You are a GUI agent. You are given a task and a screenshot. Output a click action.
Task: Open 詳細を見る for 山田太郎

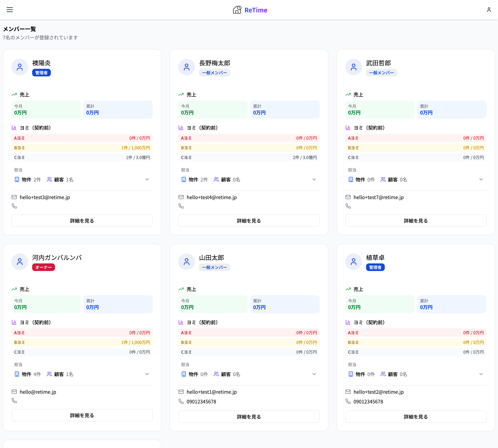point(249,417)
